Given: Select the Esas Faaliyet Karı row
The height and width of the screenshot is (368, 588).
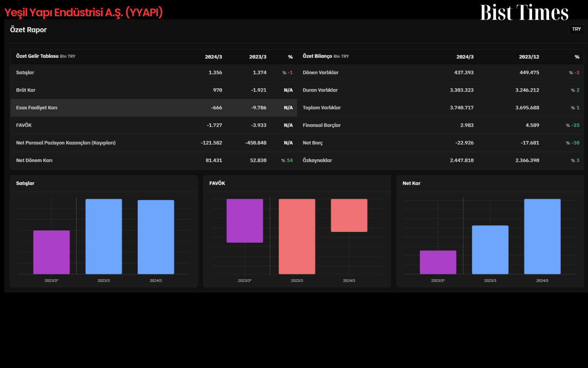Looking at the screenshot, I should click(154, 108).
